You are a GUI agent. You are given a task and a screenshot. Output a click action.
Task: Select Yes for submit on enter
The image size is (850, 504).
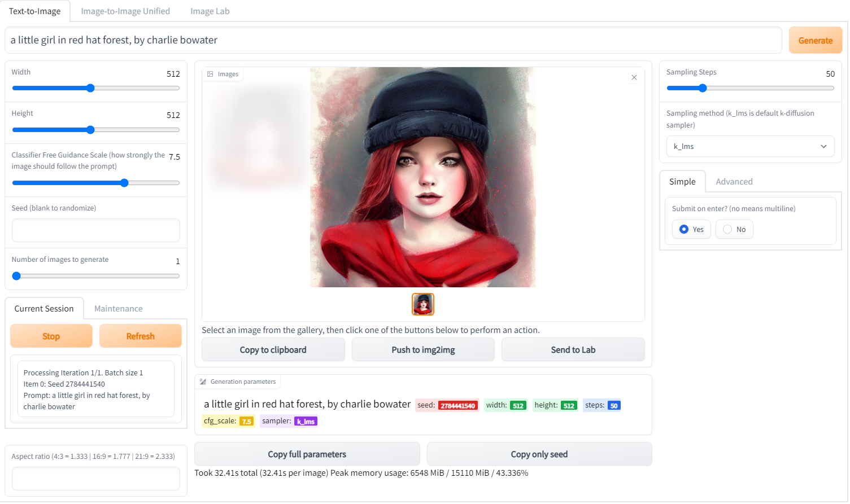(x=691, y=229)
